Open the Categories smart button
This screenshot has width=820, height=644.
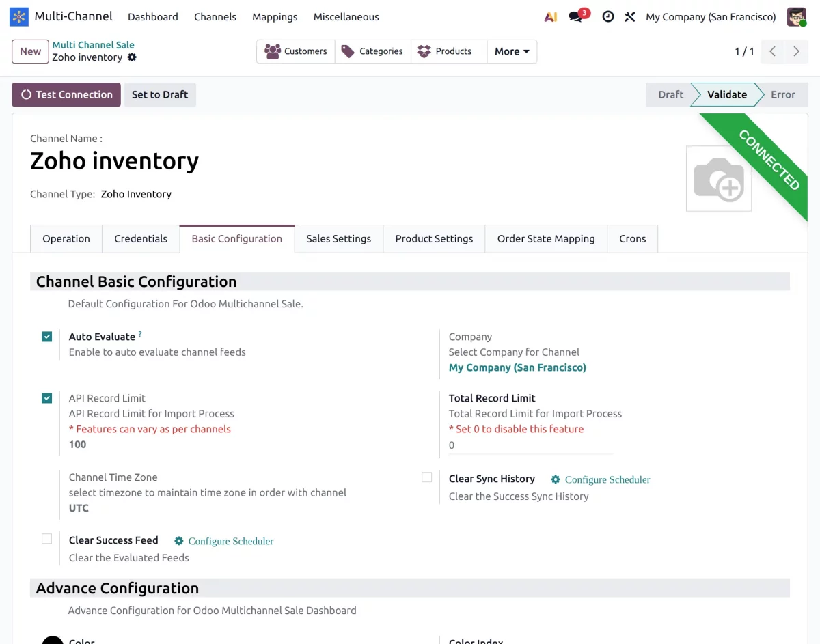coord(373,51)
